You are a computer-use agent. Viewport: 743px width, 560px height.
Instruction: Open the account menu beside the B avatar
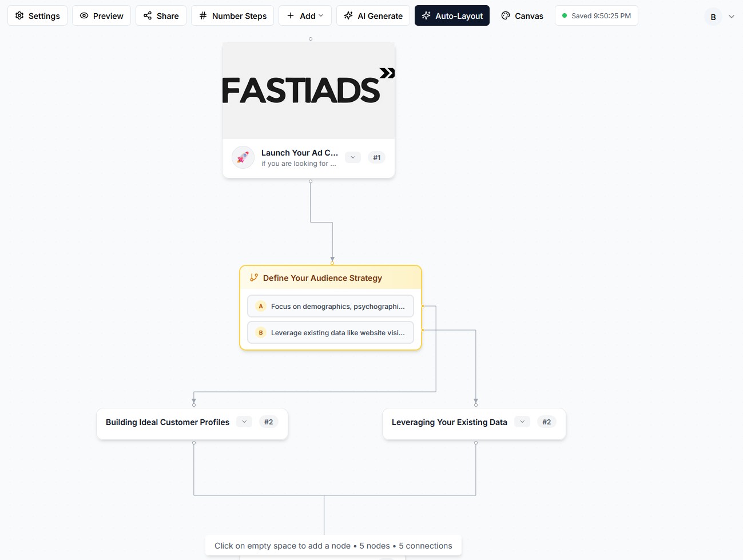[732, 16]
